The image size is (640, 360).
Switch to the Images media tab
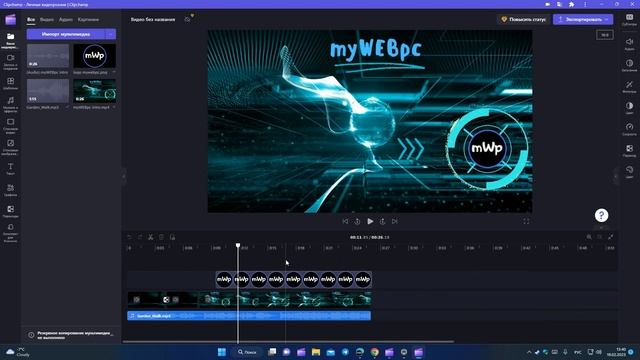pyautogui.click(x=88, y=20)
